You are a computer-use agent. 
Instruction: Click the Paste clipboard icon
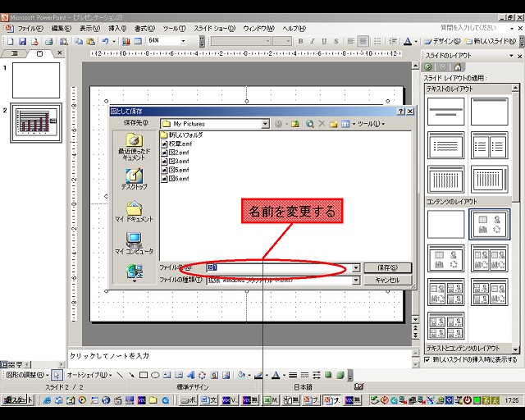[x=90, y=41]
